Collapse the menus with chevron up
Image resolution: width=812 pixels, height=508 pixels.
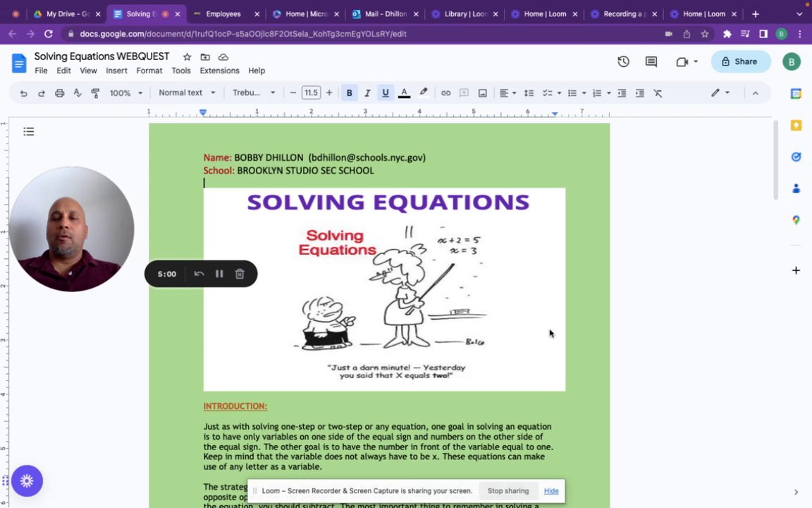pyautogui.click(x=756, y=93)
